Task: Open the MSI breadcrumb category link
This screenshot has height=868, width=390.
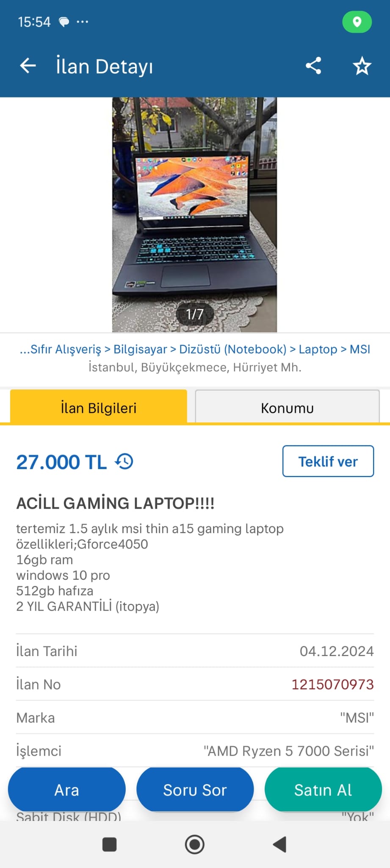Action: [x=360, y=349]
